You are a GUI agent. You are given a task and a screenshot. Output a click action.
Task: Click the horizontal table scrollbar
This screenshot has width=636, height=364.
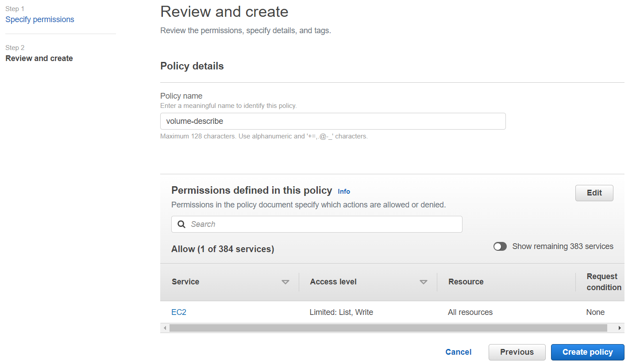click(x=388, y=328)
